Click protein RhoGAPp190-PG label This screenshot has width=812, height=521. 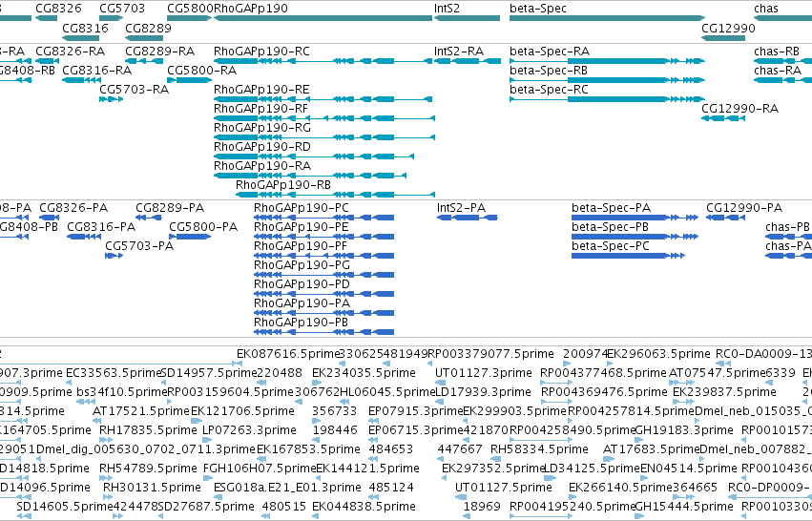coord(302,265)
